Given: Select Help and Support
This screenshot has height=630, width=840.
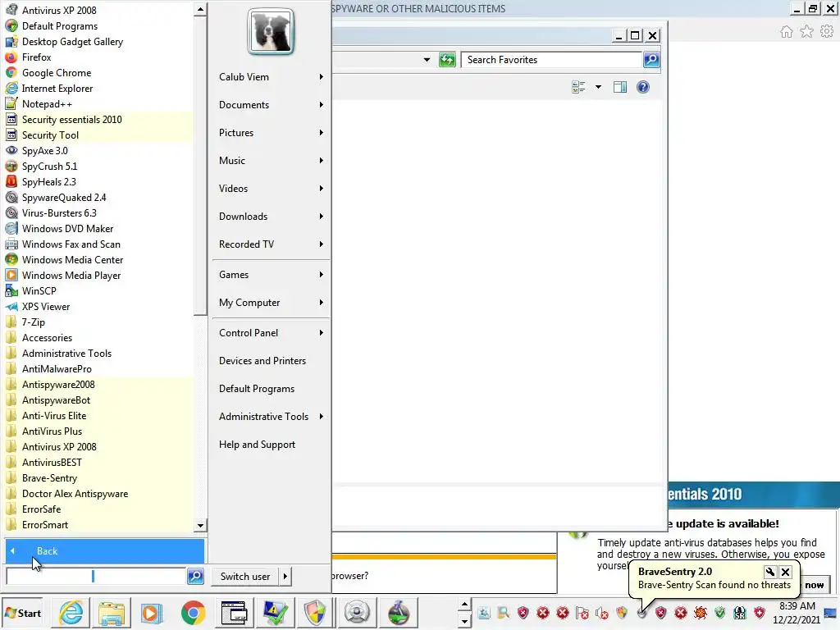Looking at the screenshot, I should pyautogui.click(x=271, y=444).
